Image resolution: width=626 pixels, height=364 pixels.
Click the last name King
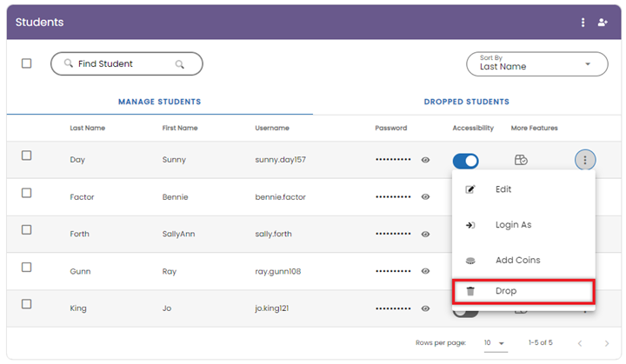[x=78, y=308]
